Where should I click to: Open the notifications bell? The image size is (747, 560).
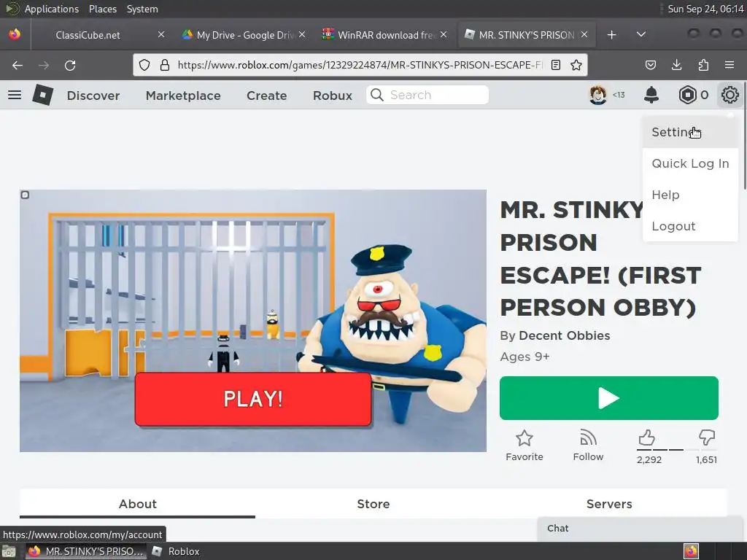click(651, 95)
